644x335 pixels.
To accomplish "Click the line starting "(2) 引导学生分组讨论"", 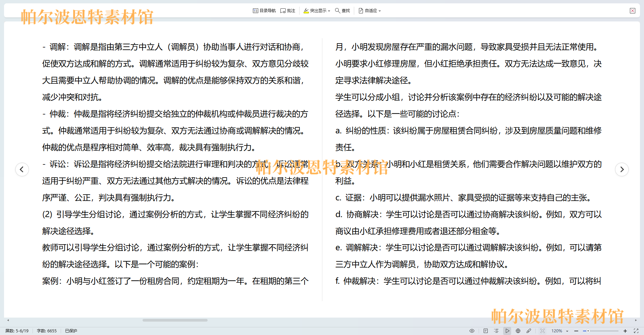I will pos(175,215).
